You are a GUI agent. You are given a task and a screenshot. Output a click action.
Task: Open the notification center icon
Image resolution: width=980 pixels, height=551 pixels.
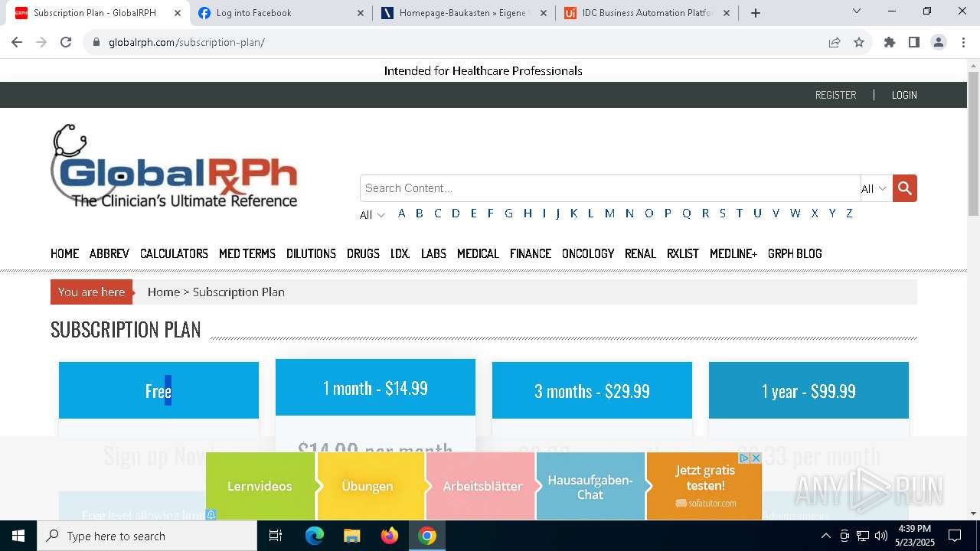955,536
